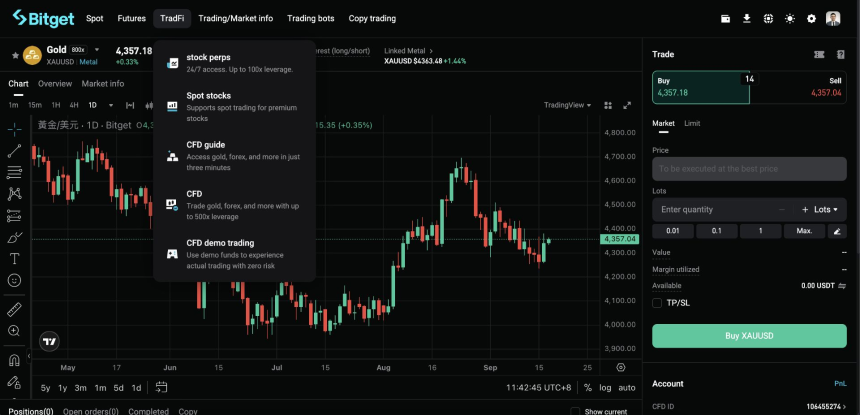Switch to the Overview tab
Viewport: 860px width, 415px height.
55,84
